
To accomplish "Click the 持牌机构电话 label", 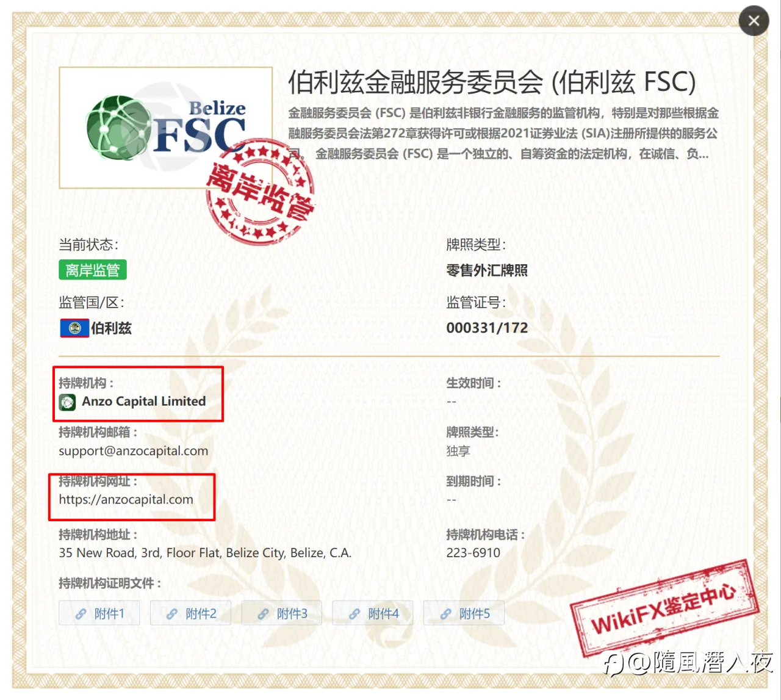I will (x=485, y=535).
